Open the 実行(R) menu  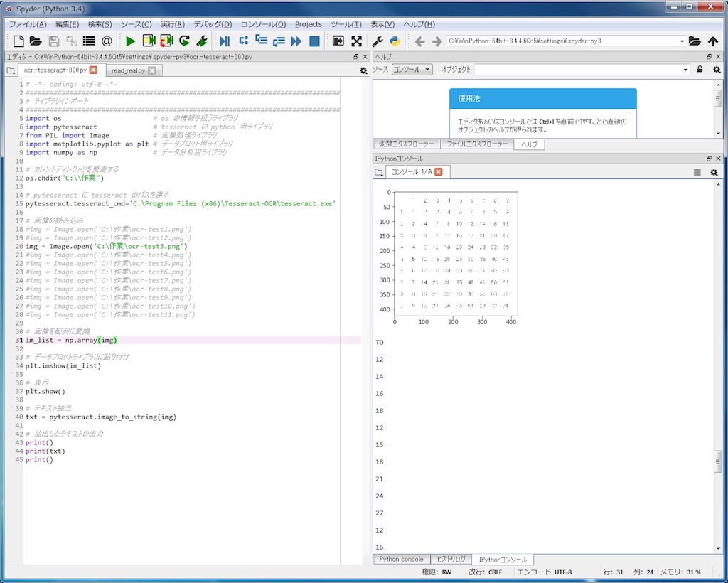click(173, 24)
